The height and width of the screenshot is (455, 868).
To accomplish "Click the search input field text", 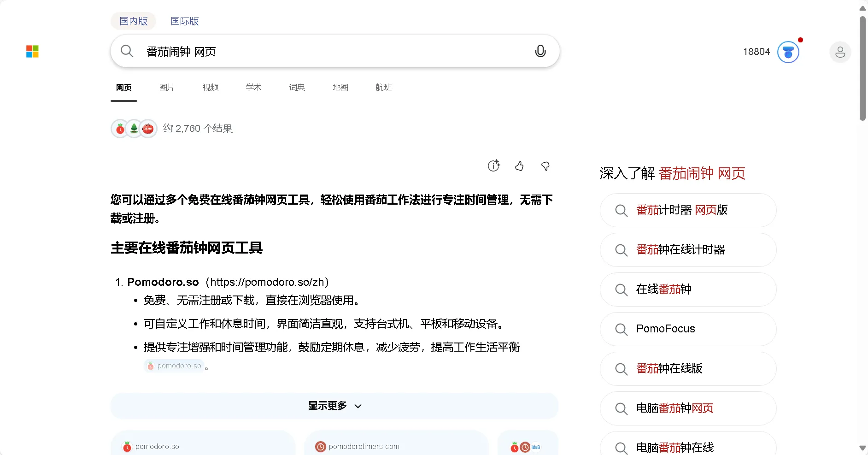I will [x=181, y=52].
